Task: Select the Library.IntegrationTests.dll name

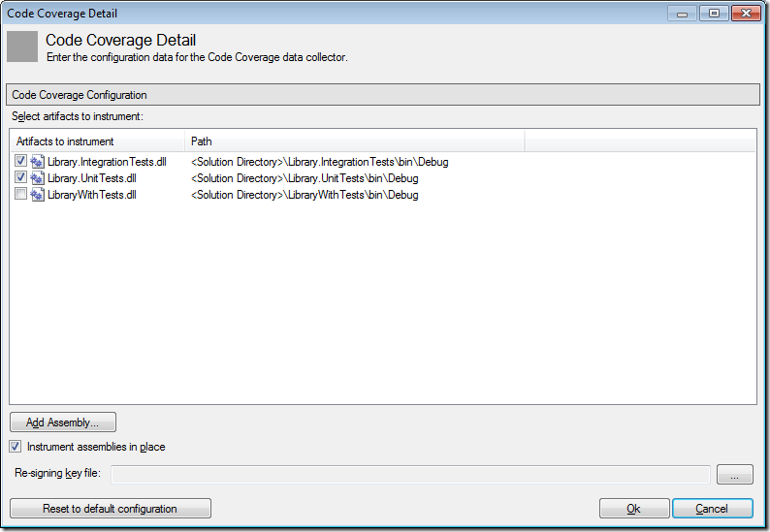Action: (x=107, y=162)
